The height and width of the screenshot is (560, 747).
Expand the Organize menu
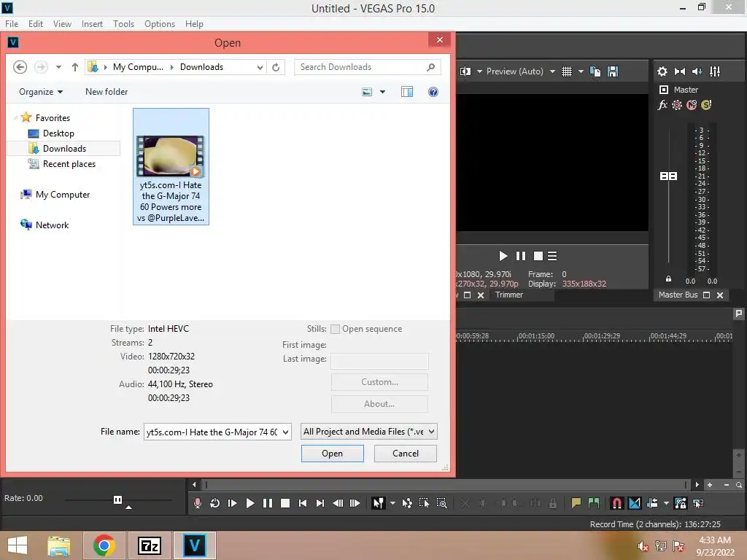click(41, 92)
